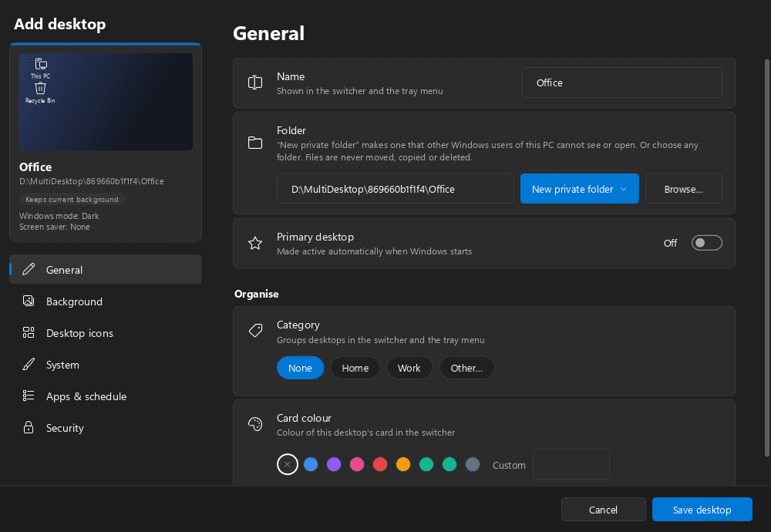This screenshot has width=771, height=532.
Task: Pick the orange card colour swatch
Action: [403, 464]
